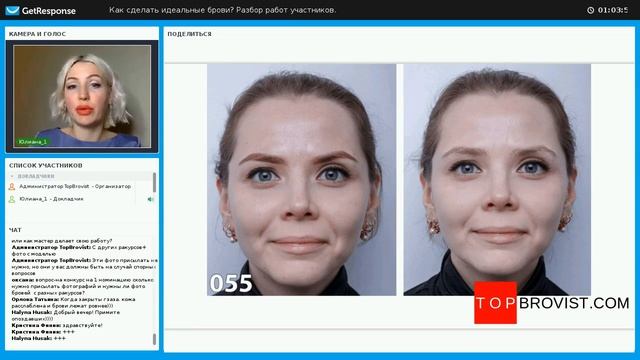The image size is (640, 360).
Task: Click the webinar title Как сделать идеальные брови
Action: 222,10
